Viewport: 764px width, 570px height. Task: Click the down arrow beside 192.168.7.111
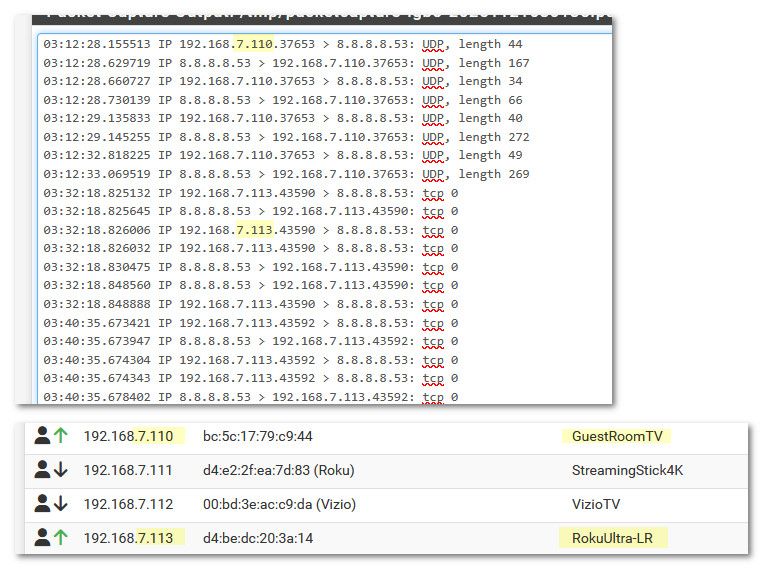(60, 470)
